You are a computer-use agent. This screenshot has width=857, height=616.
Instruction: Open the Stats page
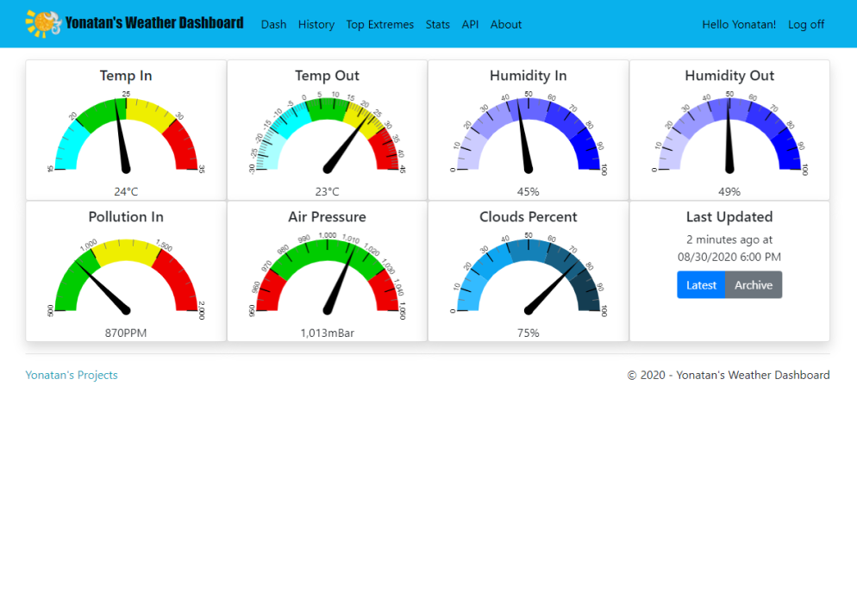(437, 25)
